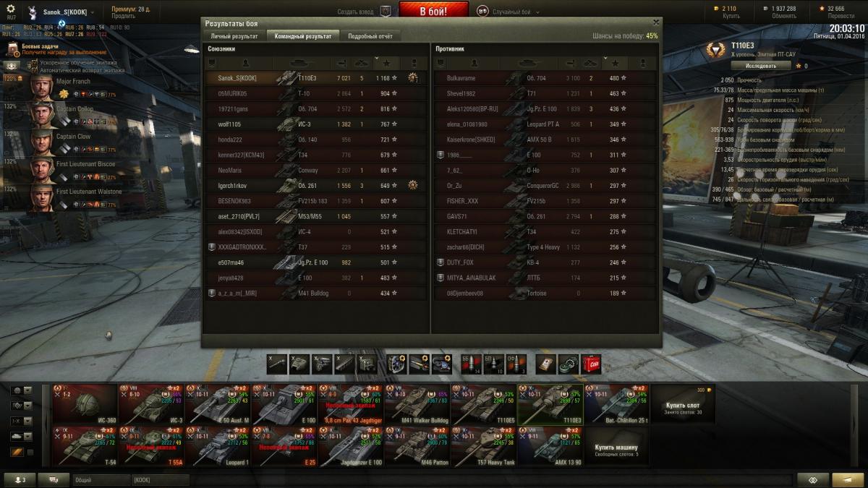Open the red consumable slot
Viewport: 868px width, 488px height.
(x=590, y=364)
